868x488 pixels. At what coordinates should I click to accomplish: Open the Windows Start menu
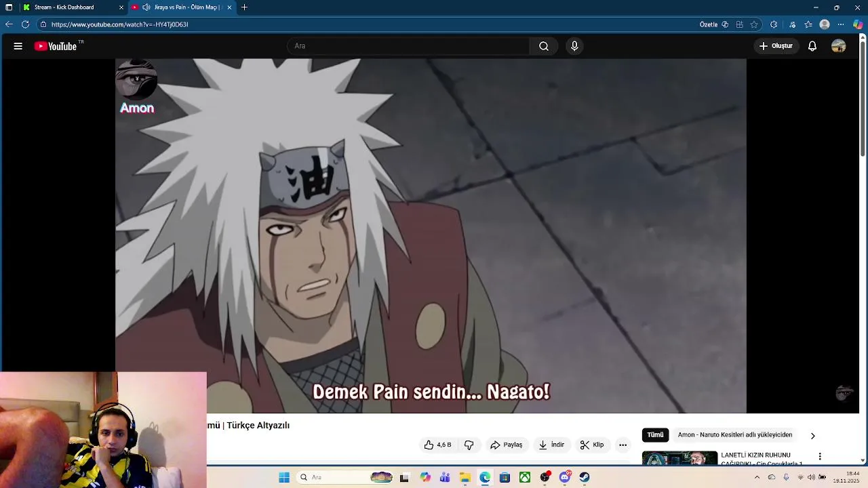point(284,477)
